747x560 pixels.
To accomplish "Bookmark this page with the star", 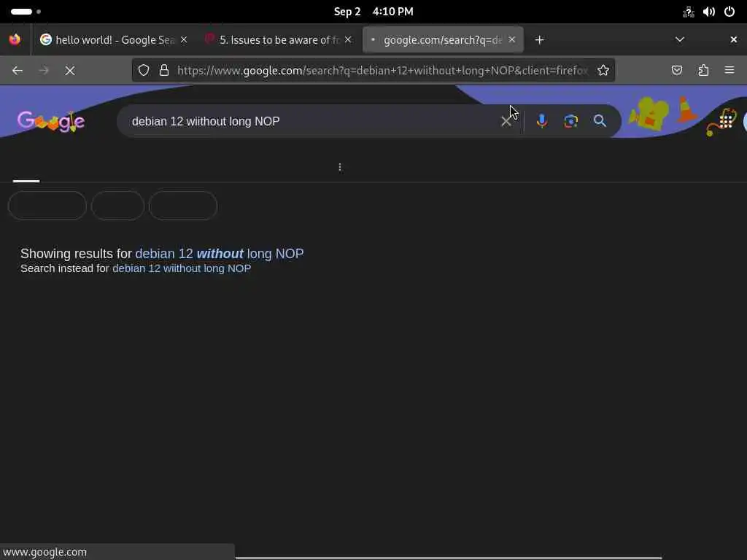I will [603, 71].
